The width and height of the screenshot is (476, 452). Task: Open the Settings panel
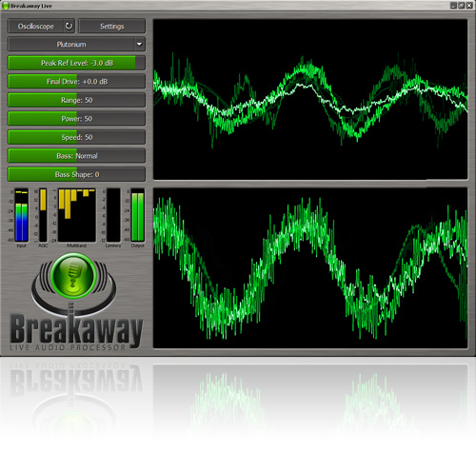112,27
